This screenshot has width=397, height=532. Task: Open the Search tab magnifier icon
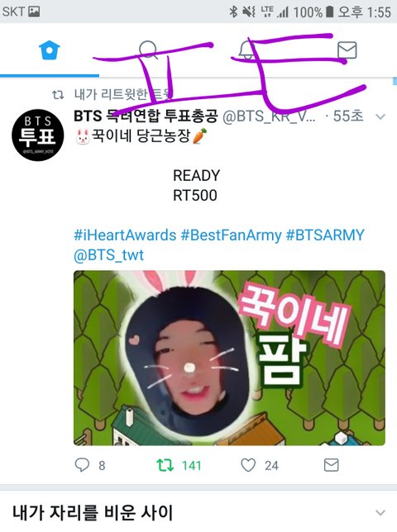tap(148, 50)
